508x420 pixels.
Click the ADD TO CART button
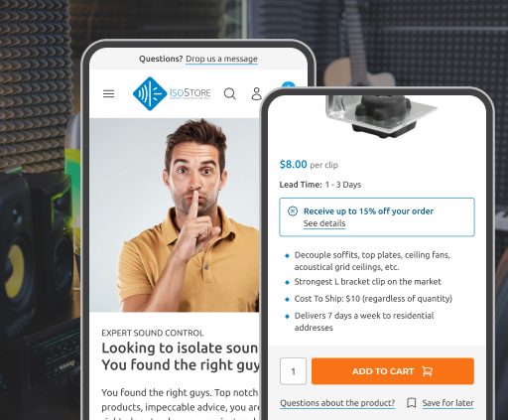point(393,371)
